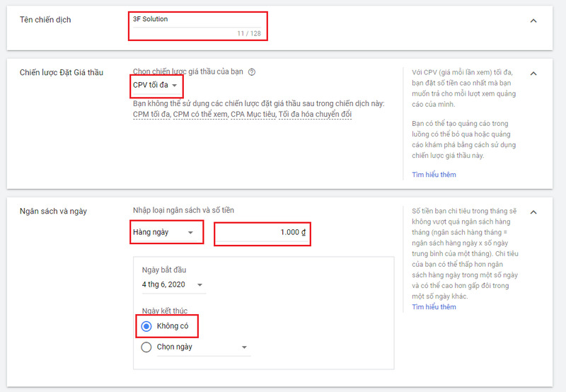This screenshot has height=392, width=566.
Task: Open the Hàng ngày budget type dropdown
Action: [166, 232]
